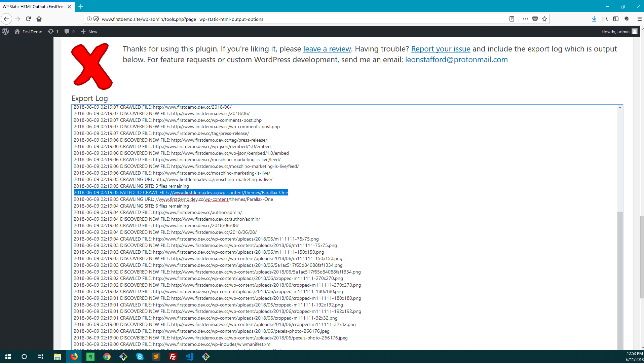Bookmark the page with the star icon

coord(544,19)
